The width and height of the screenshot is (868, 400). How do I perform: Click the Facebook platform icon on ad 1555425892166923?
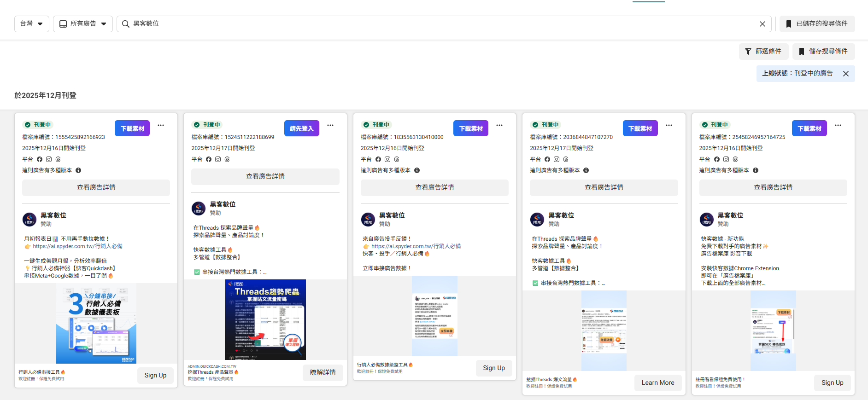pyautogui.click(x=40, y=159)
